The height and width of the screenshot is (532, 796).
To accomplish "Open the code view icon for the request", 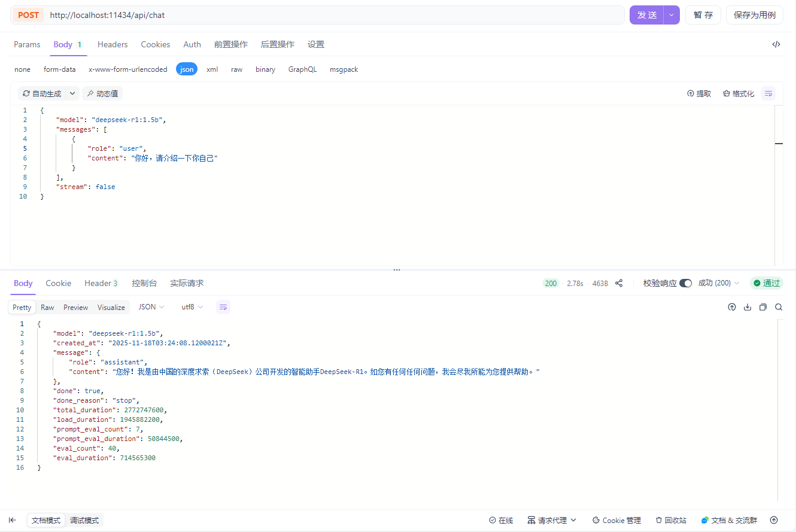I will (776, 44).
